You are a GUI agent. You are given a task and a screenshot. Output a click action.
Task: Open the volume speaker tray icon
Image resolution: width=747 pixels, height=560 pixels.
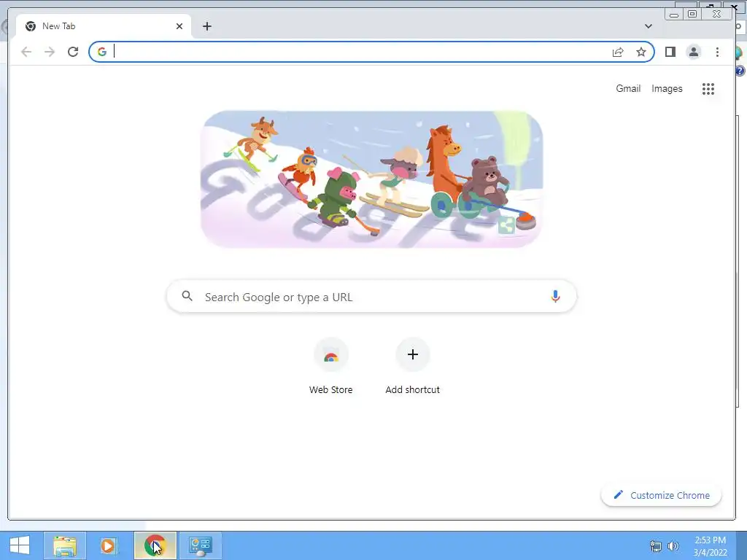(x=673, y=546)
